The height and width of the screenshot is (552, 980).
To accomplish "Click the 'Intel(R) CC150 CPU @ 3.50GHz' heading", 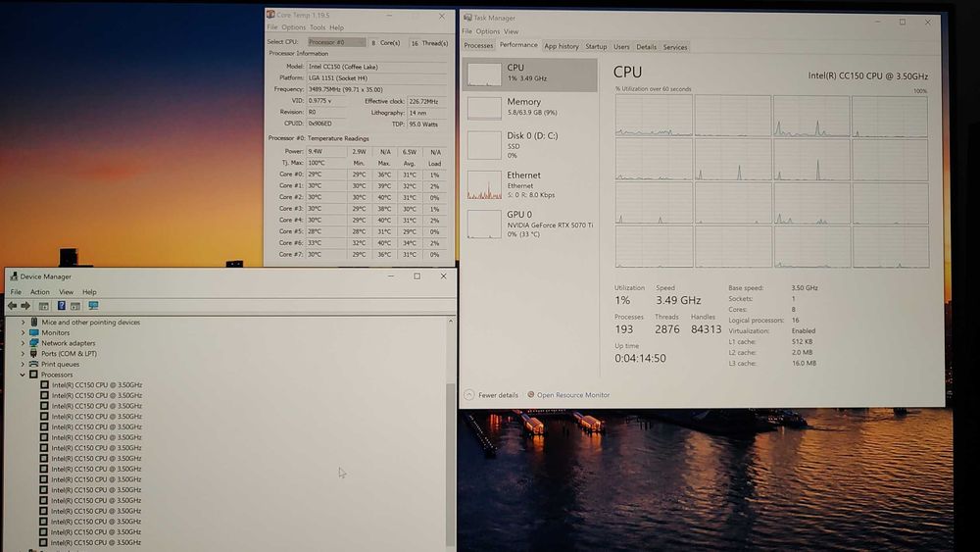I will click(867, 75).
